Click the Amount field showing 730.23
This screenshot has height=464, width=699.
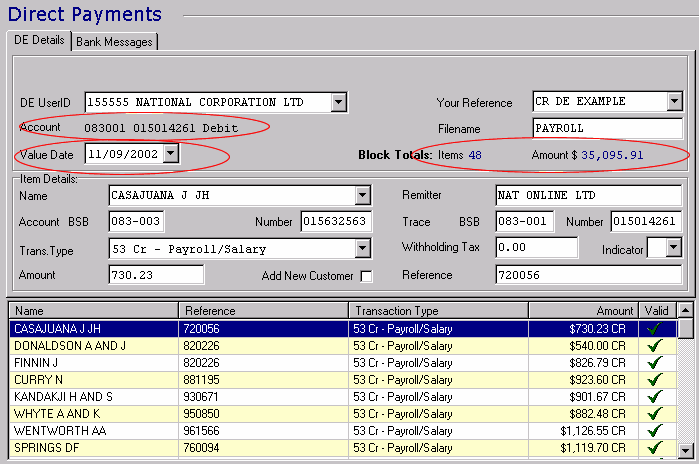(156, 275)
